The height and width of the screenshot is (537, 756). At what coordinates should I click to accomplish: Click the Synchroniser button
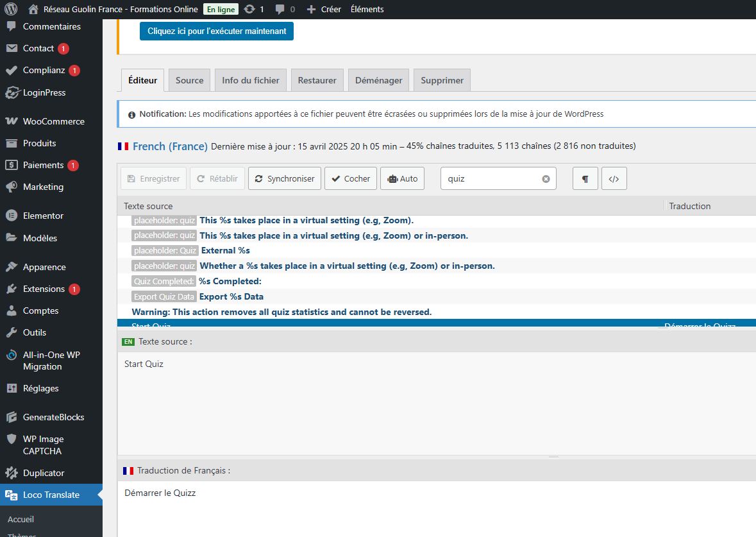pyautogui.click(x=284, y=179)
